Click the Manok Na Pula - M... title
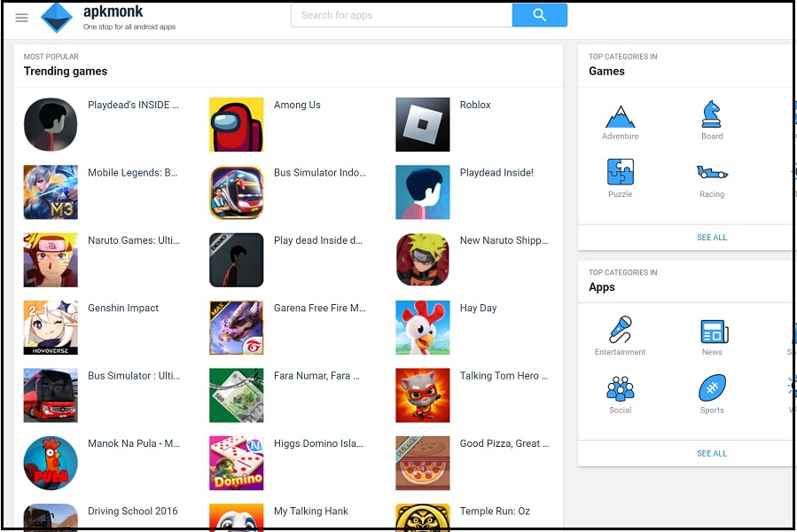797x532 pixels. point(134,443)
